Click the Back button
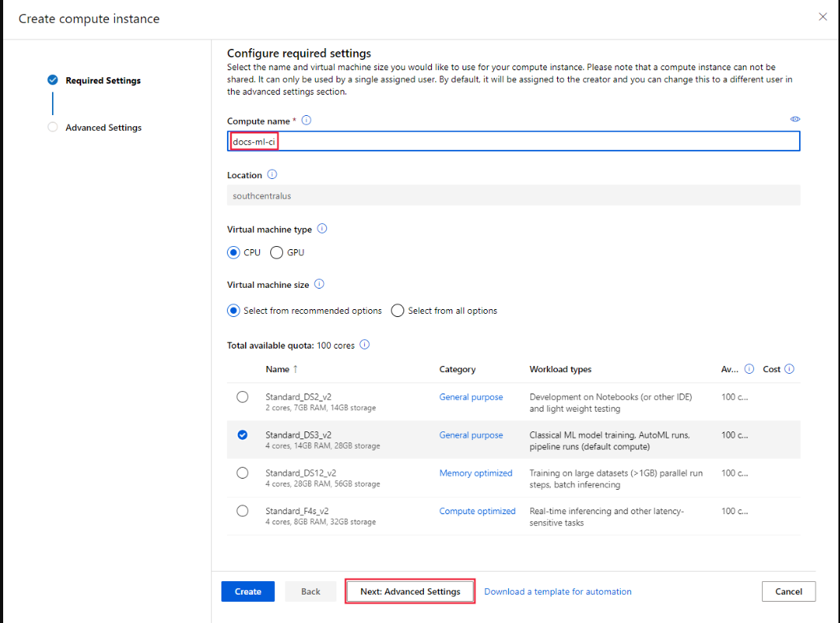 (310, 591)
